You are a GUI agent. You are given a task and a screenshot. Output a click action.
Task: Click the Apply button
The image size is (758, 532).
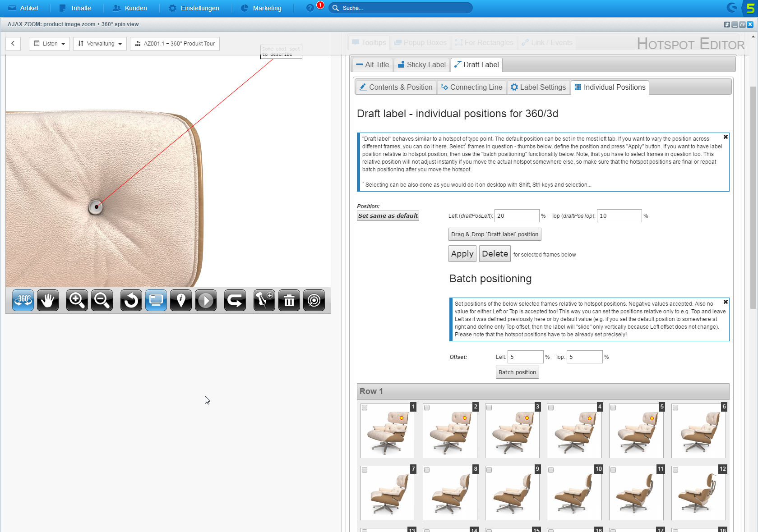[462, 254]
